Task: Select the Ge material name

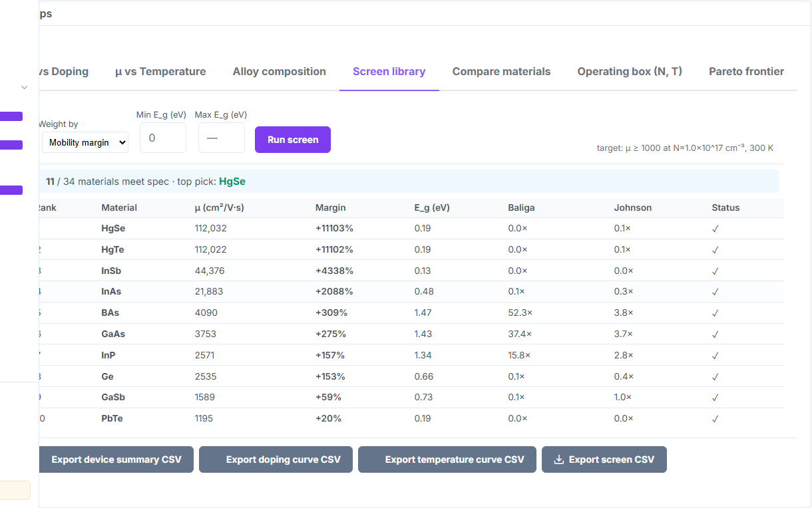Action: (x=107, y=376)
